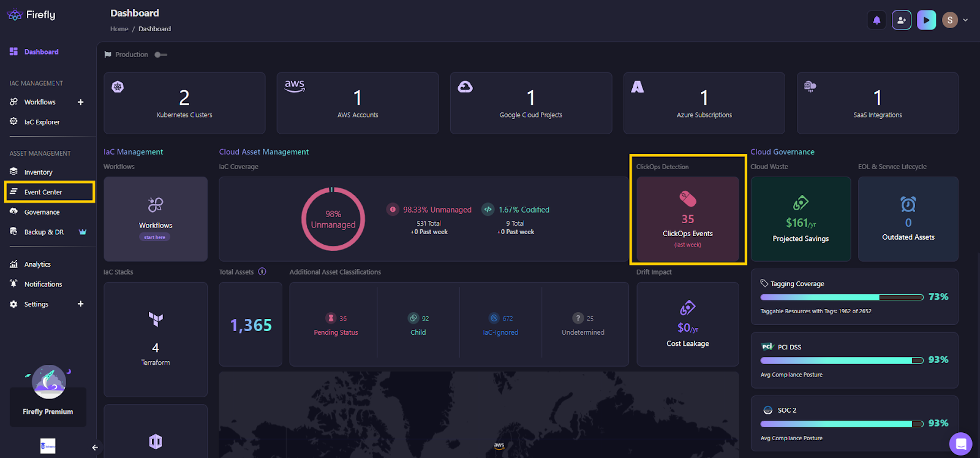Click the SOC 2 93% progress bar
This screenshot has width=980, height=458.
(842, 424)
